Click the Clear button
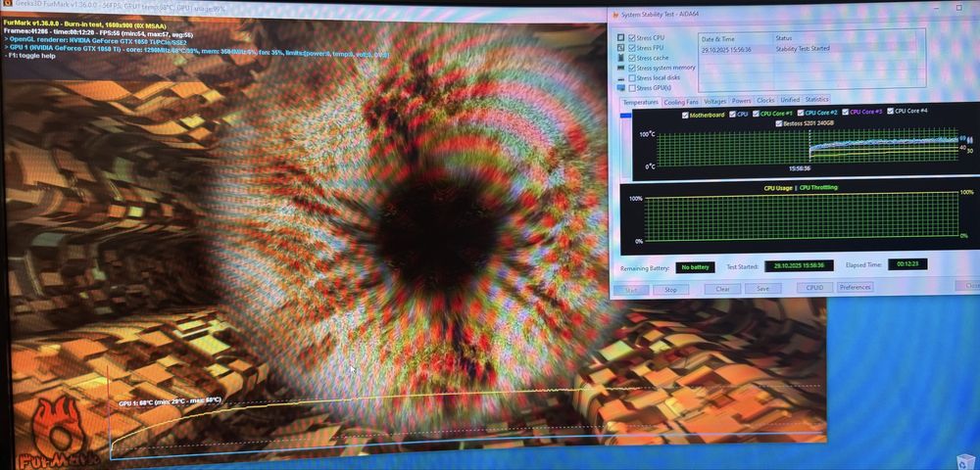The image size is (980, 470). (723, 289)
